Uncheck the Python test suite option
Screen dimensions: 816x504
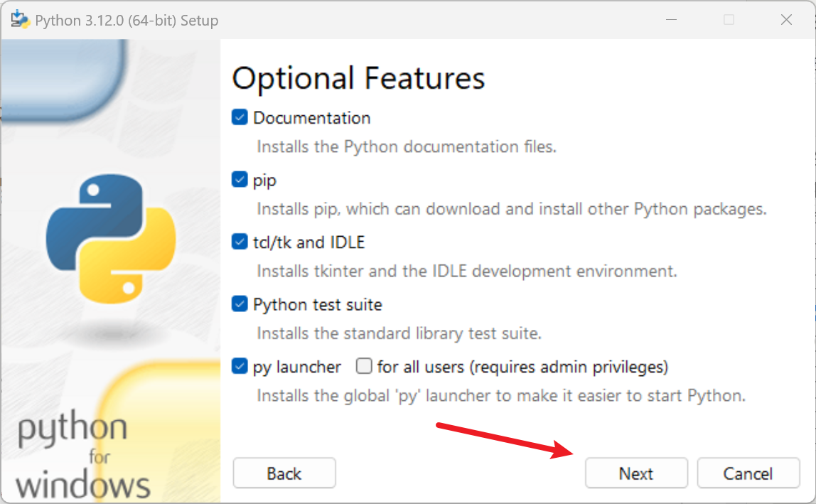240,305
